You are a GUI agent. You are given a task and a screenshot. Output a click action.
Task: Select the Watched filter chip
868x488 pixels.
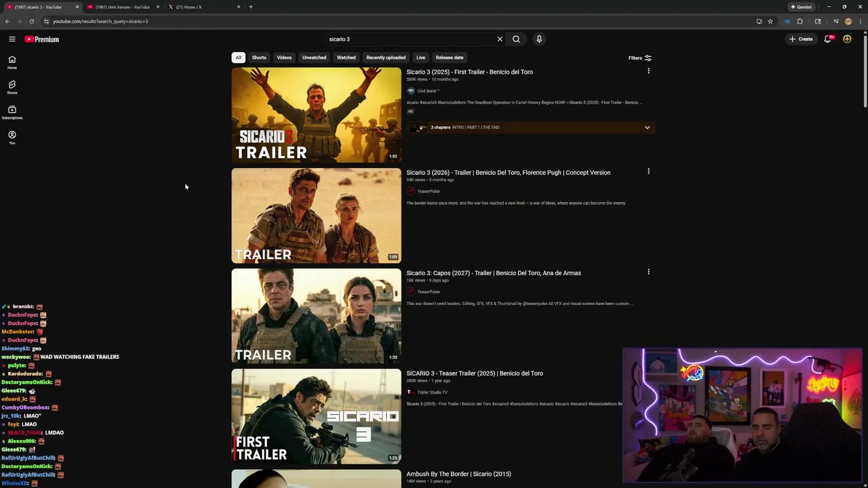tap(347, 58)
